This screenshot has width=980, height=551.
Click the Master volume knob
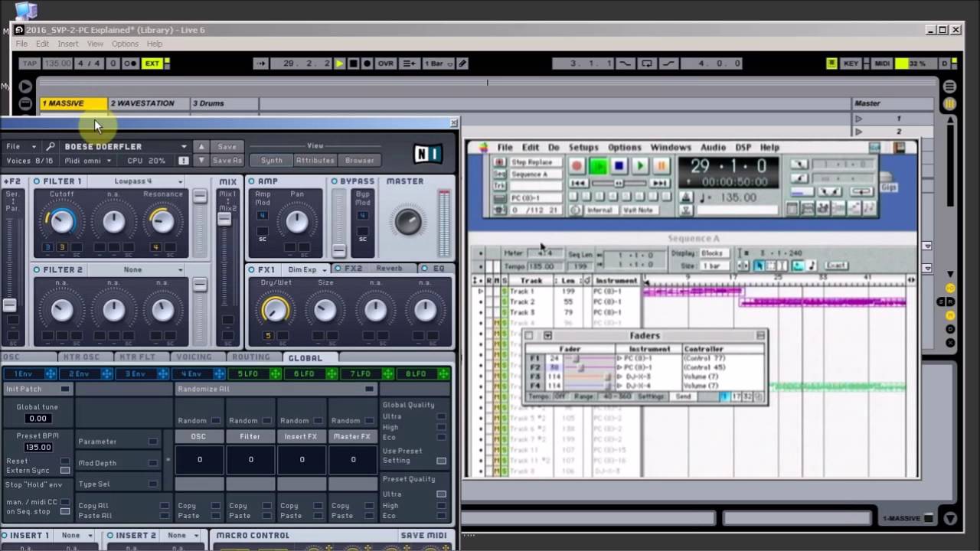click(407, 221)
